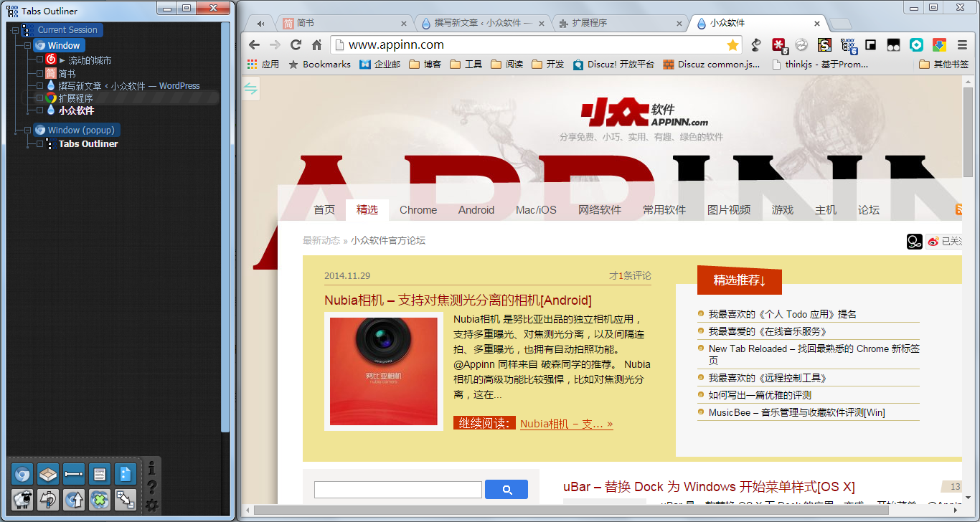Viewport: 980px width, 522px height.
Task: Open the Chrome category in site navigation
Action: 418,209
